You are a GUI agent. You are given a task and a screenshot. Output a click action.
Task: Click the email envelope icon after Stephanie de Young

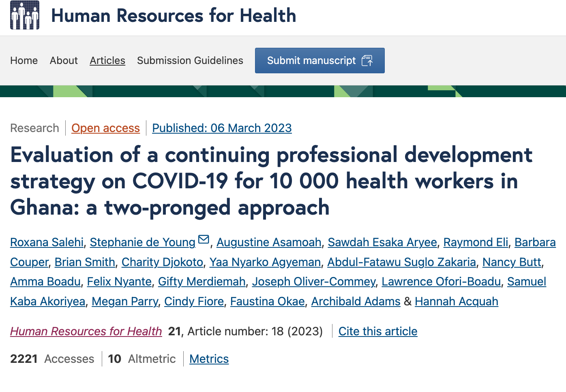(204, 240)
